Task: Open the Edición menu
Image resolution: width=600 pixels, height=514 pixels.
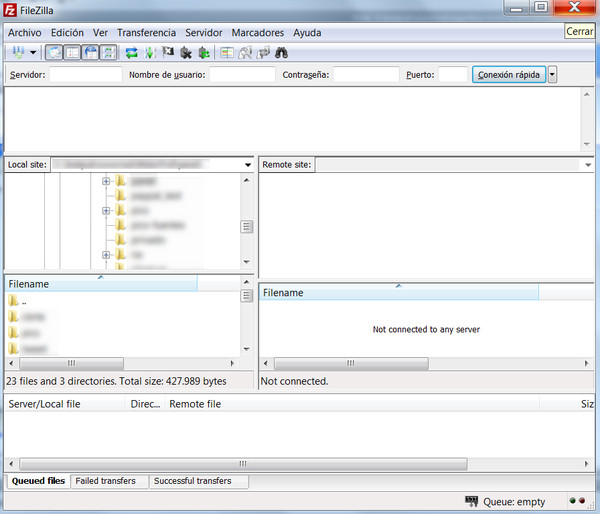Action: [67, 33]
